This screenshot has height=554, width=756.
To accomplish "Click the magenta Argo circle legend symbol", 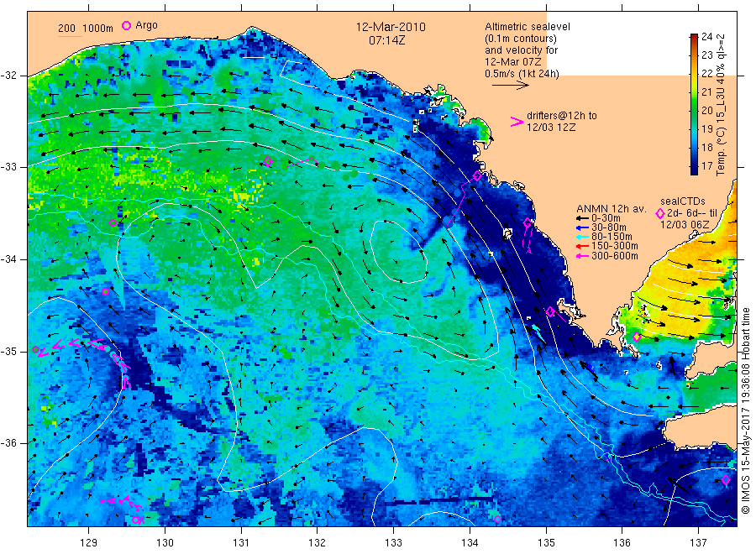I will tap(126, 25).
